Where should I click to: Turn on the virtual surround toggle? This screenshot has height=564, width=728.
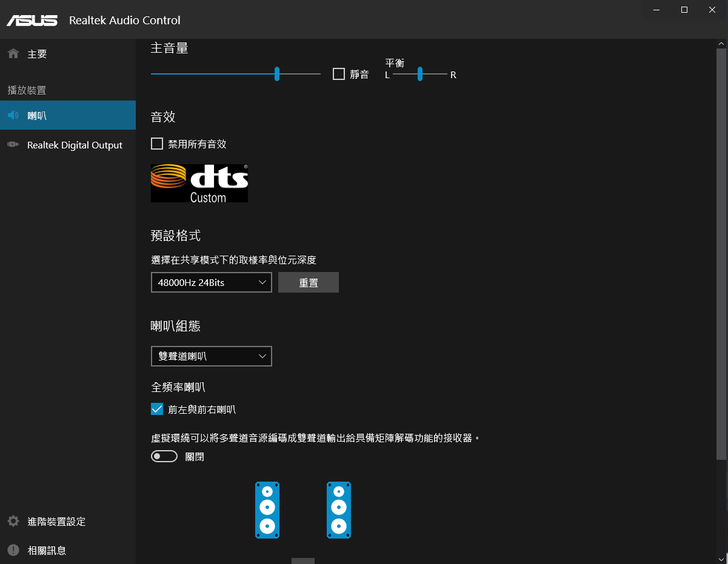coord(164,456)
